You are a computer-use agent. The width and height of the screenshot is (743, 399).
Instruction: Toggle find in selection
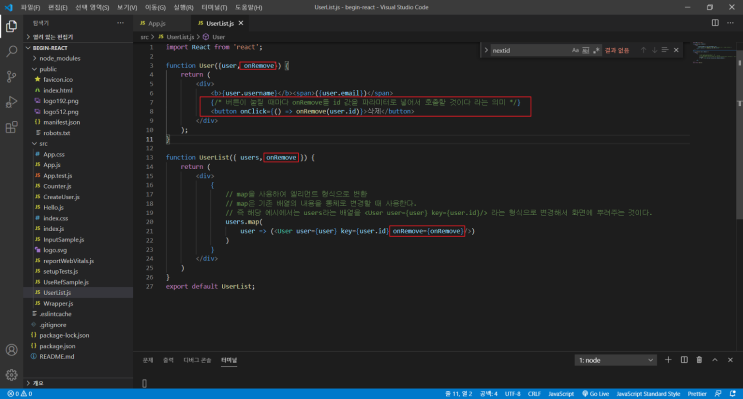tap(665, 50)
